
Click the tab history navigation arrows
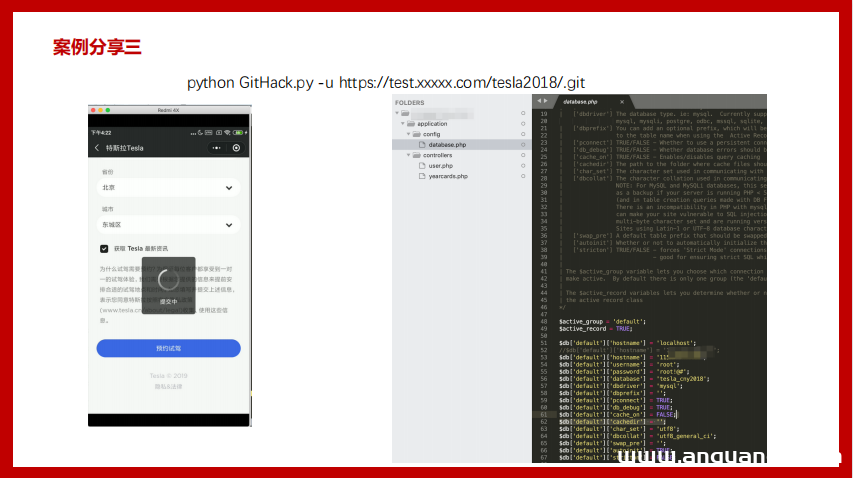tap(541, 102)
